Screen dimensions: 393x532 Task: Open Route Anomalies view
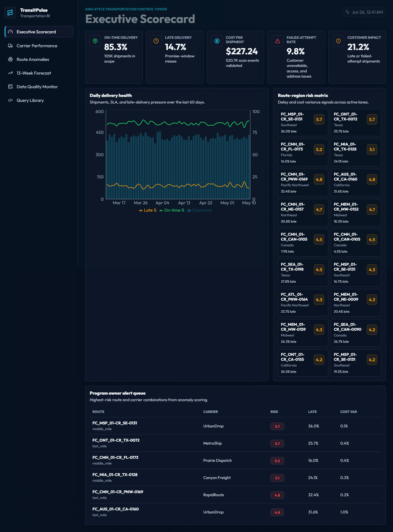click(x=39, y=59)
